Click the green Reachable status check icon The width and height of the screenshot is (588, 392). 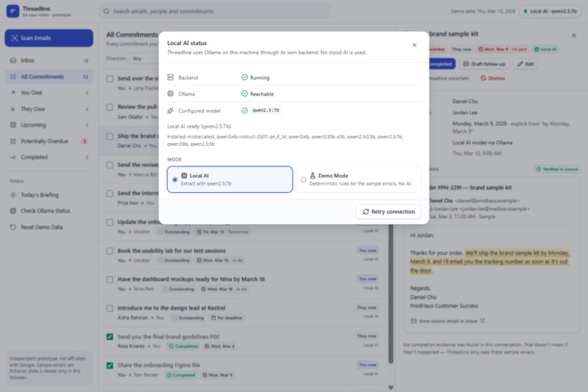[x=244, y=93]
